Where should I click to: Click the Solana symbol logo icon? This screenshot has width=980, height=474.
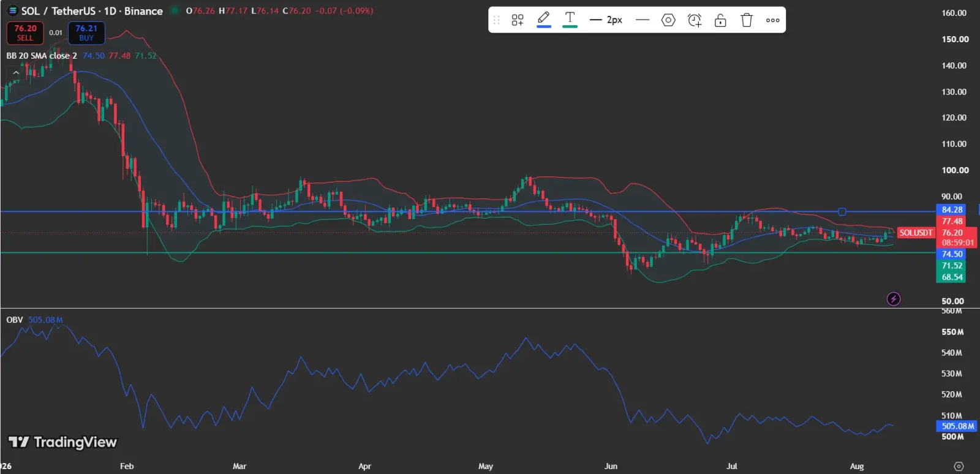click(12, 11)
